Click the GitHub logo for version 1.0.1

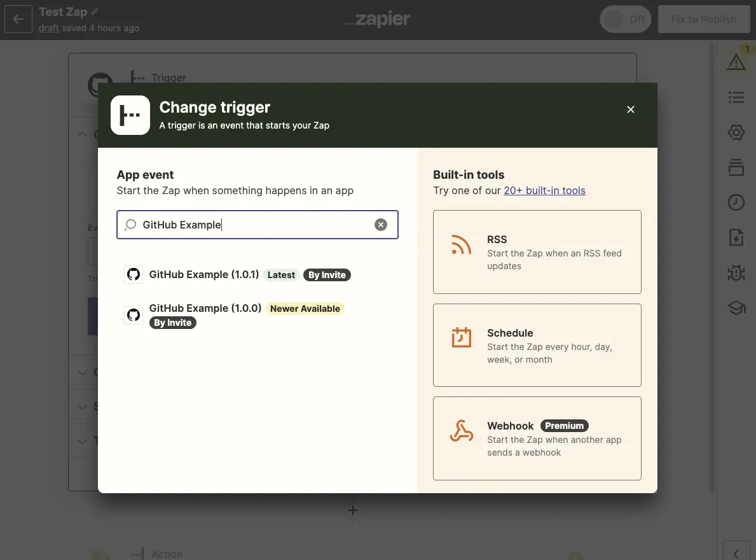(134, 274)
